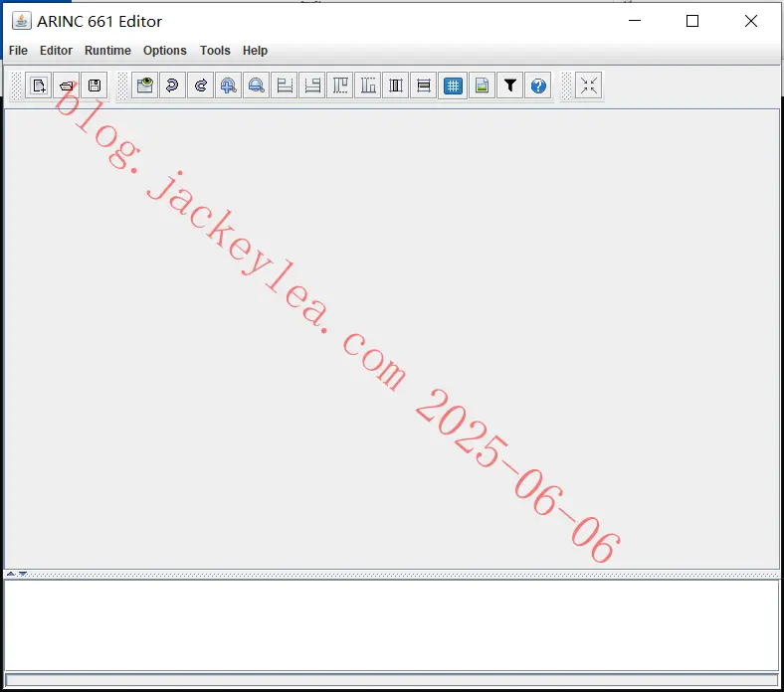
Task: Expand bottom panel with up arrow
Action: click(x=11, y=574)
